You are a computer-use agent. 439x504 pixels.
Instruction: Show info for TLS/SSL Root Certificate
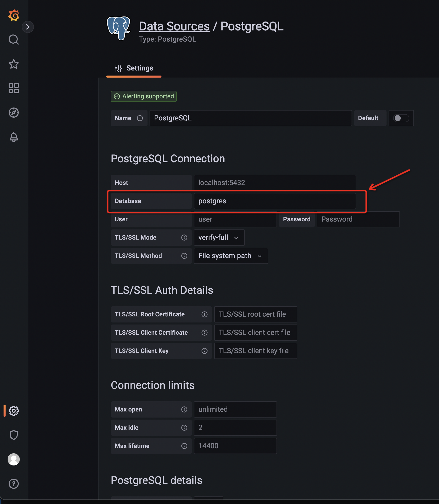click(x=205, y=314)
